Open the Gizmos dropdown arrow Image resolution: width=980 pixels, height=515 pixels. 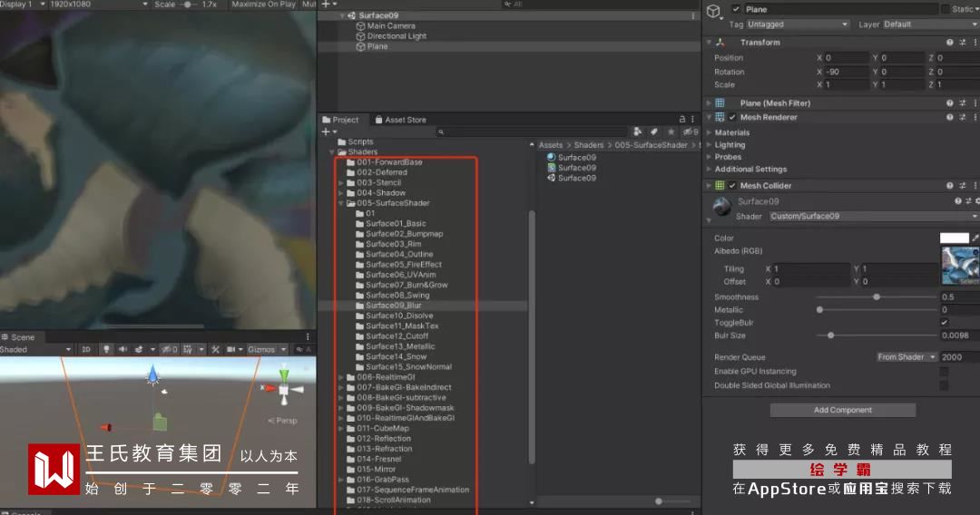[x=283, y=350]
